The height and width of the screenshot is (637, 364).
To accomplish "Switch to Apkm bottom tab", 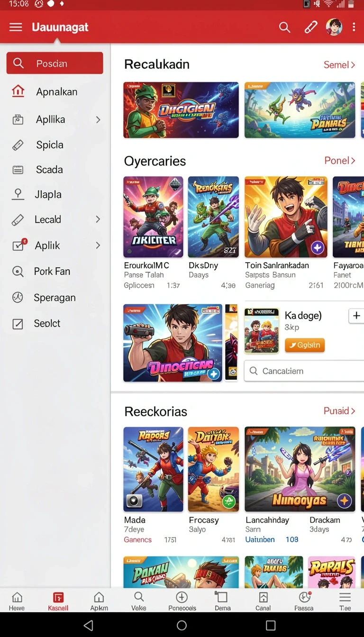I will point(99,601).
